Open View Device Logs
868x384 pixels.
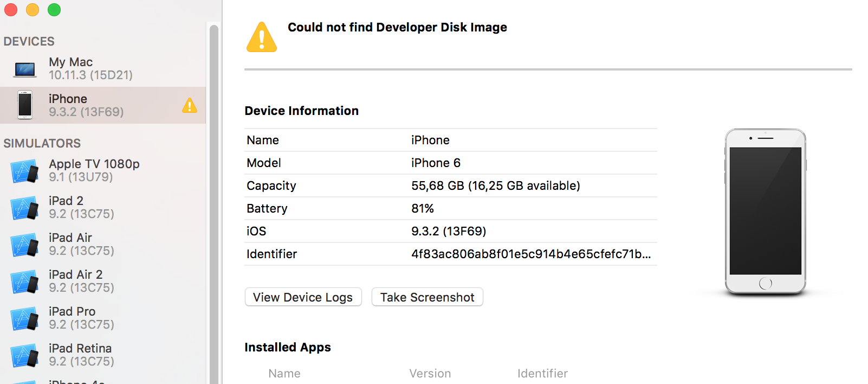point(303,297)
